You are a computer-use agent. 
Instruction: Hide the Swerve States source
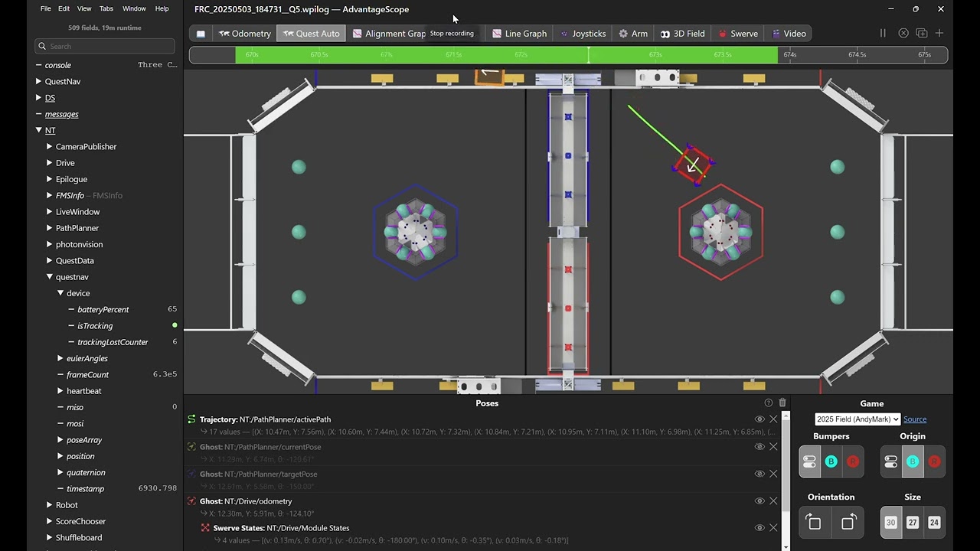click(759, 528)
